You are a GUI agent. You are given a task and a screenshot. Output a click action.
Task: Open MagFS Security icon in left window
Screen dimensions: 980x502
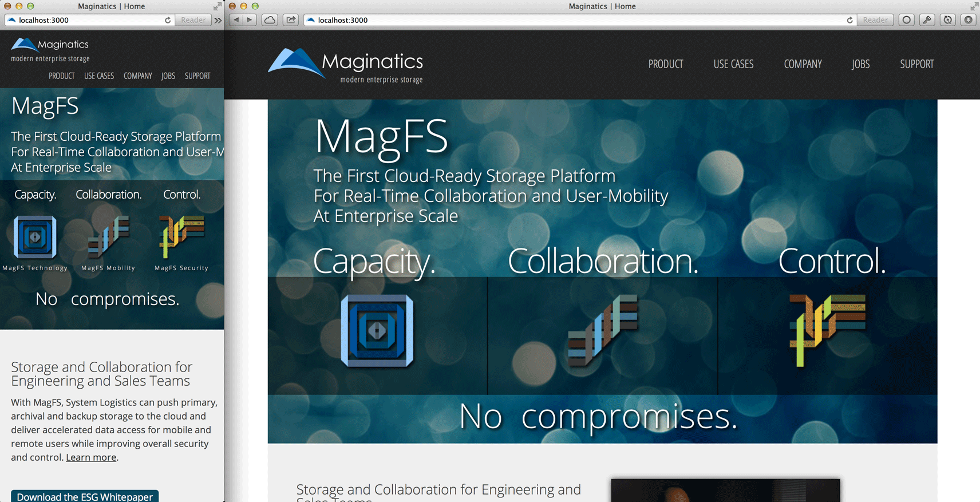181,236
